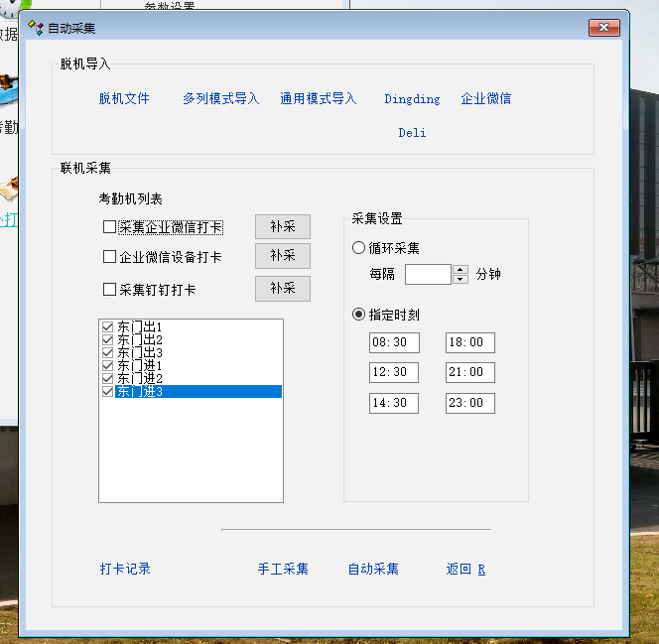Toggle 企业微信设备打卡 checkbox
659x644 pixels.
(110, 257)
